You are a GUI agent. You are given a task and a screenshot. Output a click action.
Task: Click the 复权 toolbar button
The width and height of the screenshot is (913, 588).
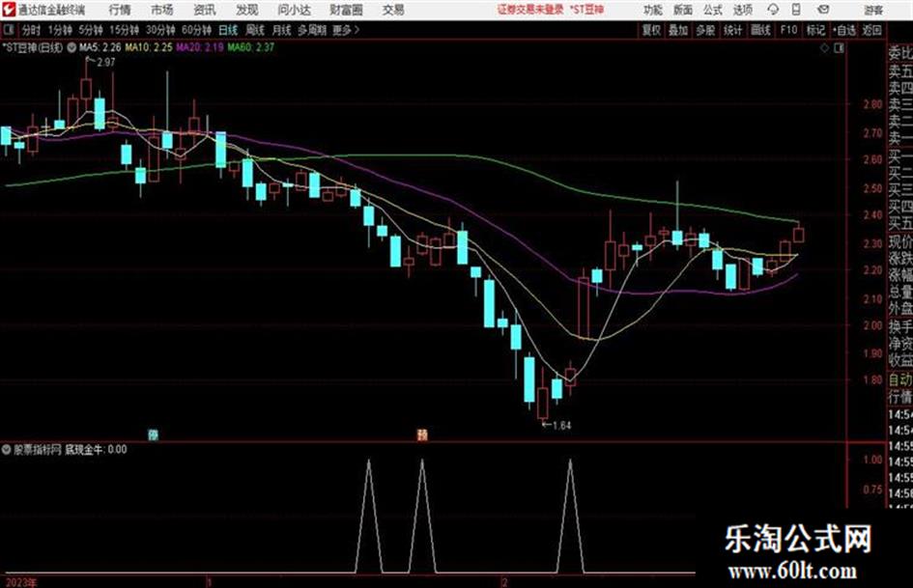click(x=651, y=30)
